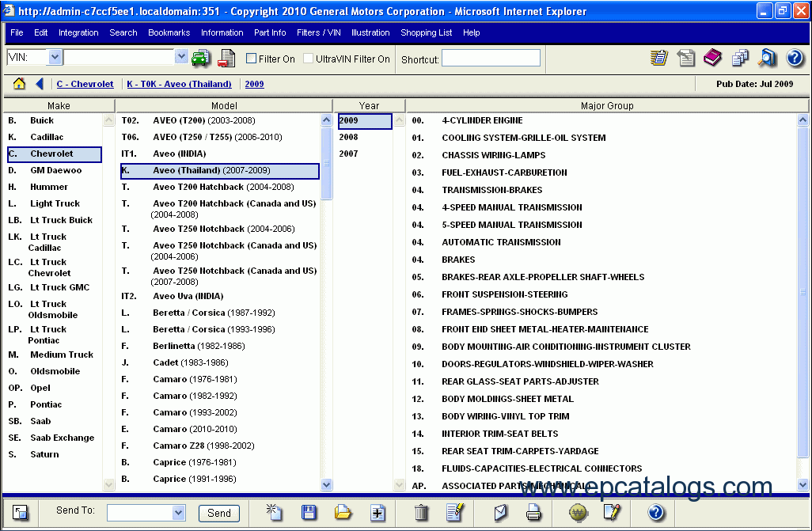The image size is (812, 531).
Task: Click the overlapping documents icon in top toolbar
Action: [x=740, y=58]
